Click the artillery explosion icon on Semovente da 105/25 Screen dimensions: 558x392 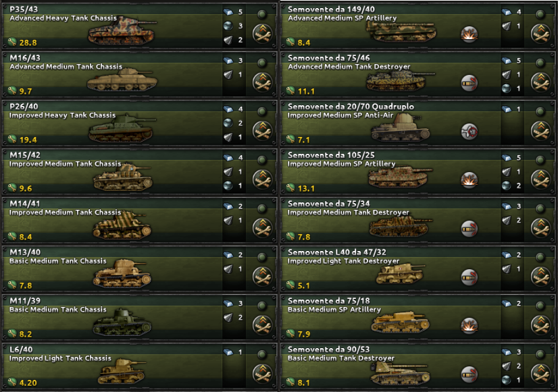point(470,180)
